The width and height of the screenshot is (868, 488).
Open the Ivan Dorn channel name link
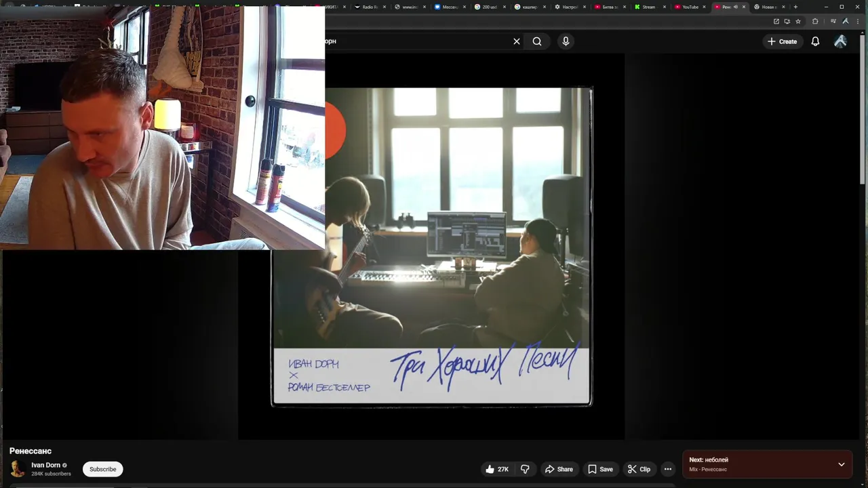pyautogui.click(x=45, y=465)
